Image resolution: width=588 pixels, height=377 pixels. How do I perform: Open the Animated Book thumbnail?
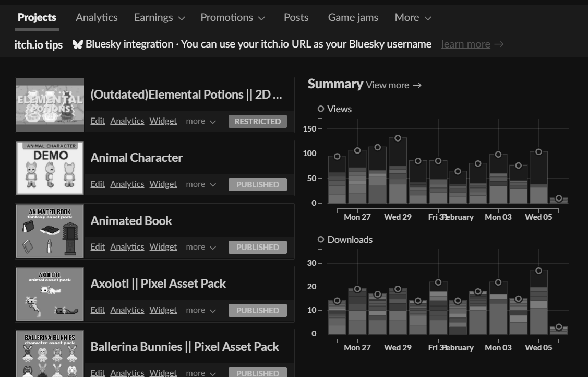point(50,231)
